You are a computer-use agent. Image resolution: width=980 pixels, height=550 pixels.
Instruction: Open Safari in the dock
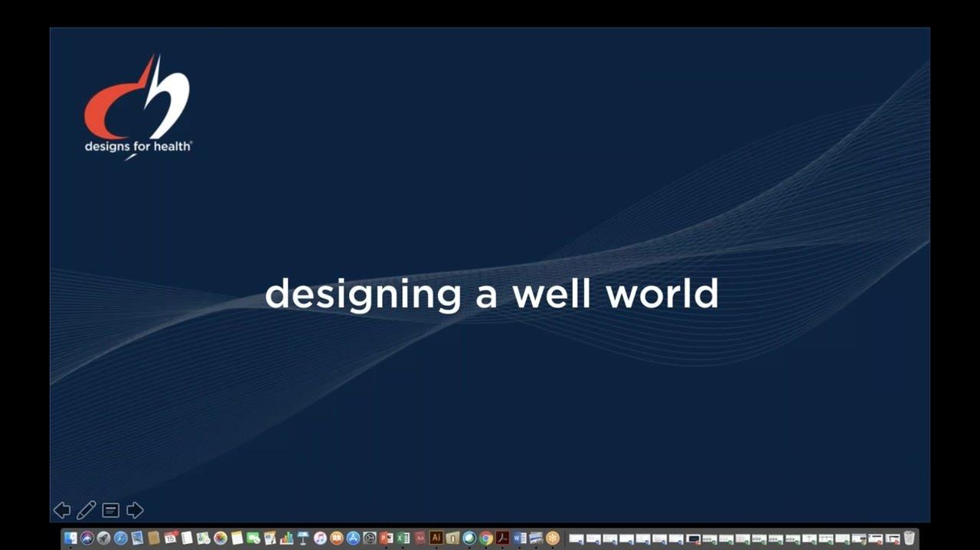click(120, 539)
